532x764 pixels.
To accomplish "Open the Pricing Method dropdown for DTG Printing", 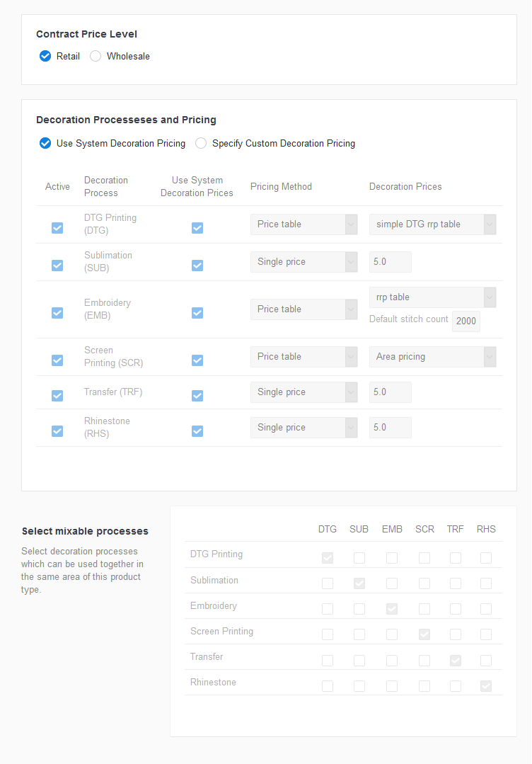I will click(303, 224).
